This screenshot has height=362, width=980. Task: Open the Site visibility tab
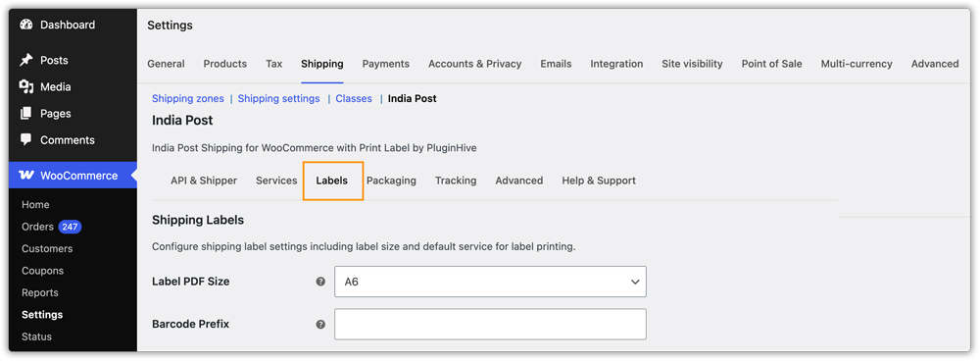click(x=692, y=64)
